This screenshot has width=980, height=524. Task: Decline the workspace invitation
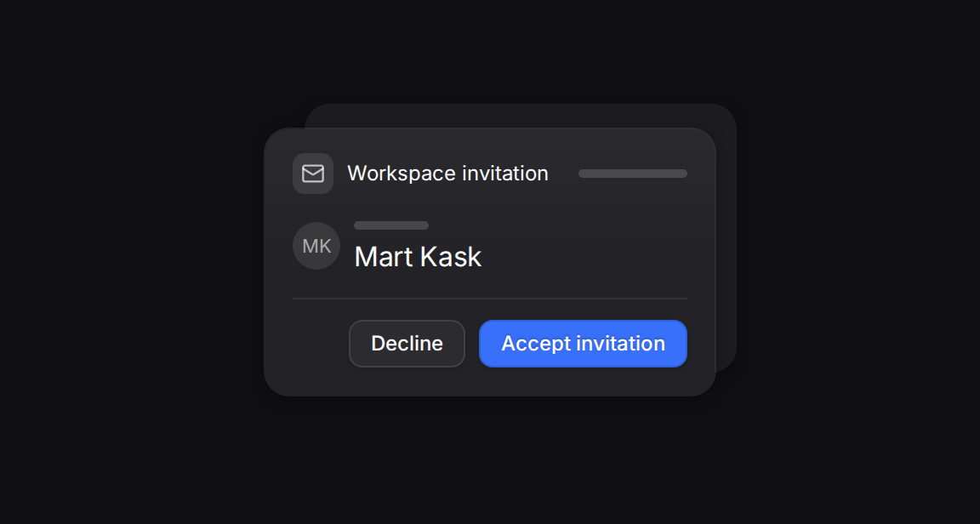click(407, 344)
